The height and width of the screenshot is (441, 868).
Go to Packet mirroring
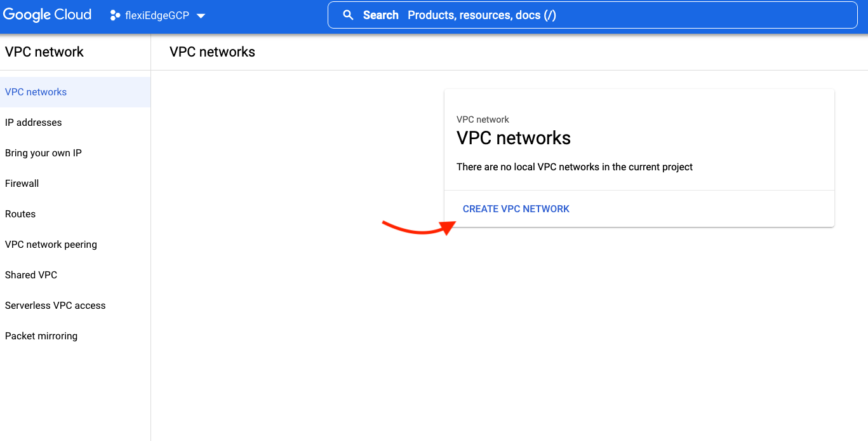point(41,336)
